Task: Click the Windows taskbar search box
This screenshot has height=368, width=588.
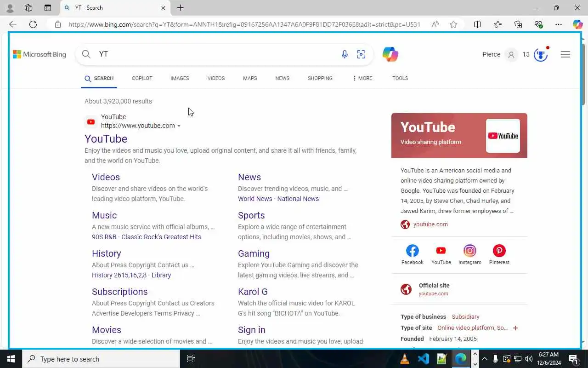Action: (101, 359)
